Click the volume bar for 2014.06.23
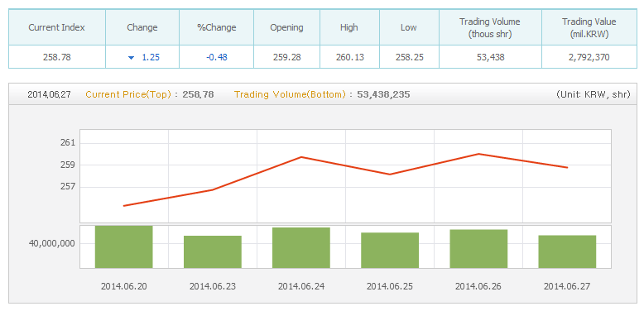Image resolution: width=644 pixels, height=311 pixels. point(213,252)
